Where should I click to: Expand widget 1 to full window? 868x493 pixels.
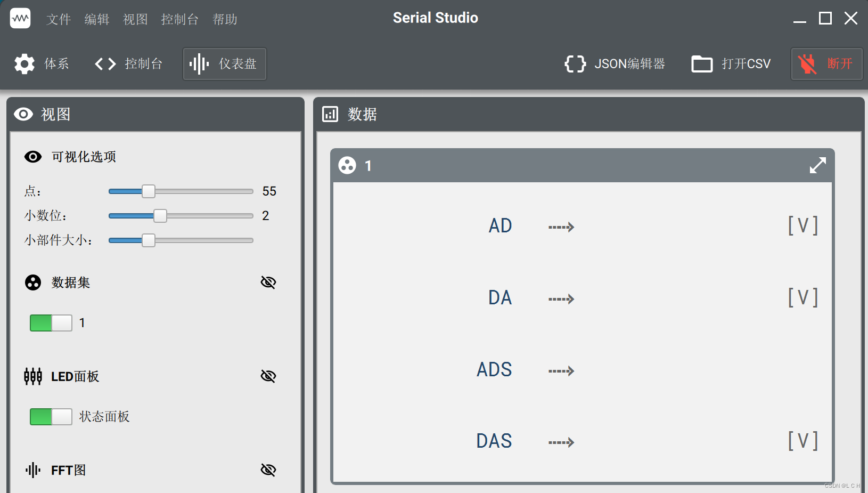[x=818, y=165]
